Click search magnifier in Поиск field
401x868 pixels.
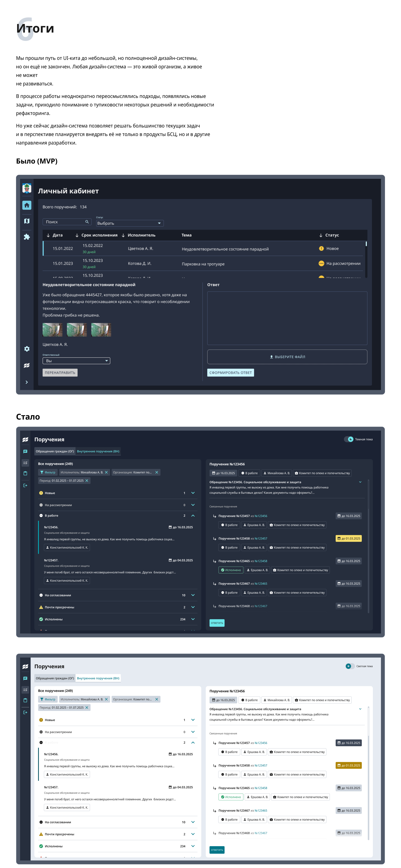(x=87, y=222)
